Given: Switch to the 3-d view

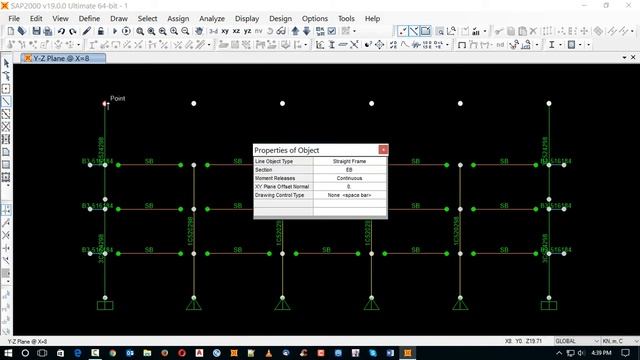Looking at the screenshot, I should 213,31.
